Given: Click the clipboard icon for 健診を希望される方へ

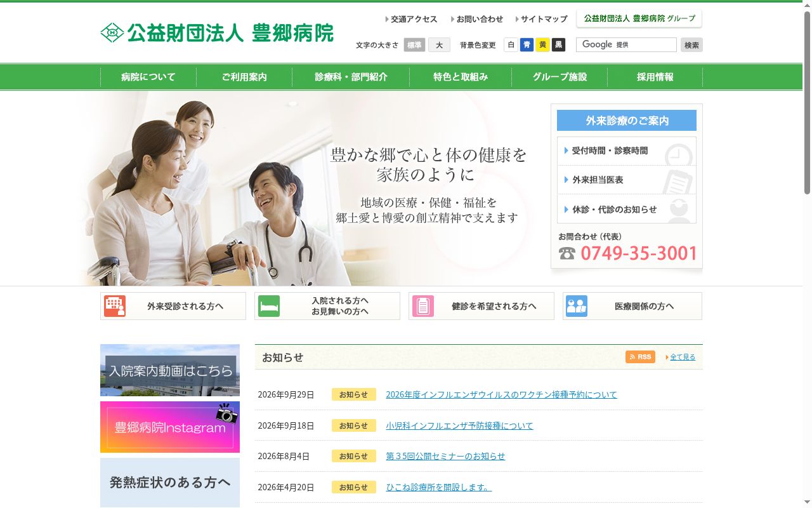Looking at the screenshot, I should point(423,306).
